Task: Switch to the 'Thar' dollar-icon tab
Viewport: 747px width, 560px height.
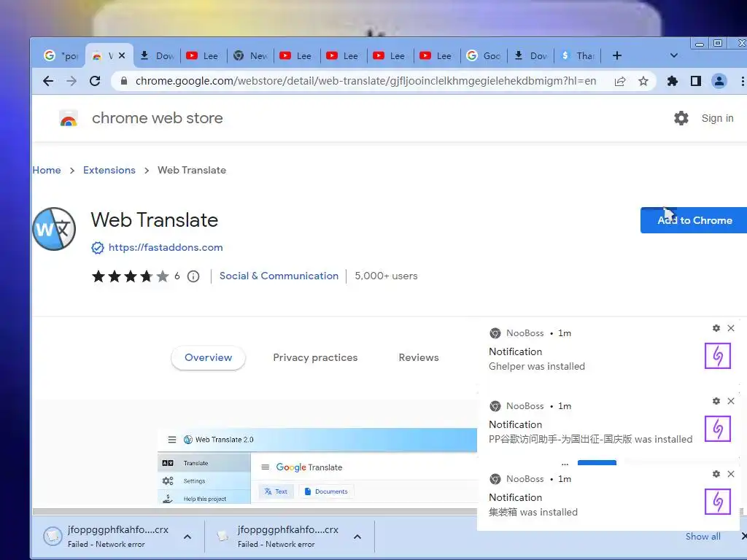Action: [x=578, y=55]
